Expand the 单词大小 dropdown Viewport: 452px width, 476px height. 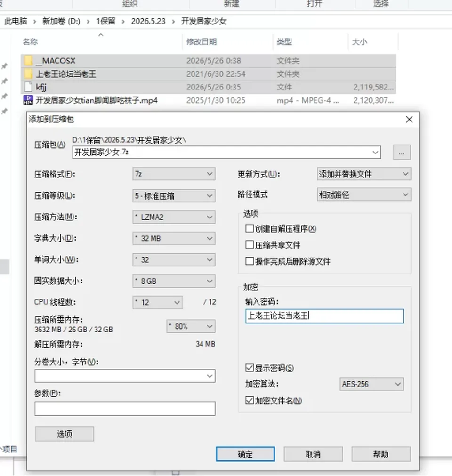pos(174,260)
